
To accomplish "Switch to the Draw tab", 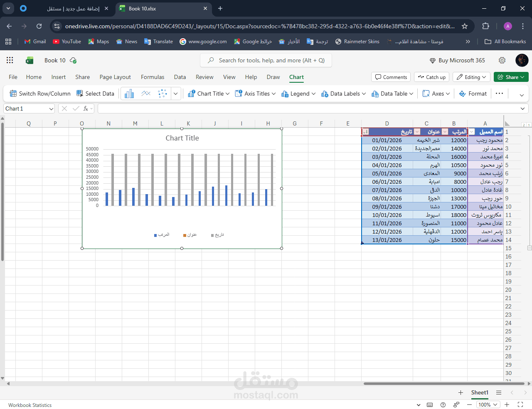I will pos(273,77).
